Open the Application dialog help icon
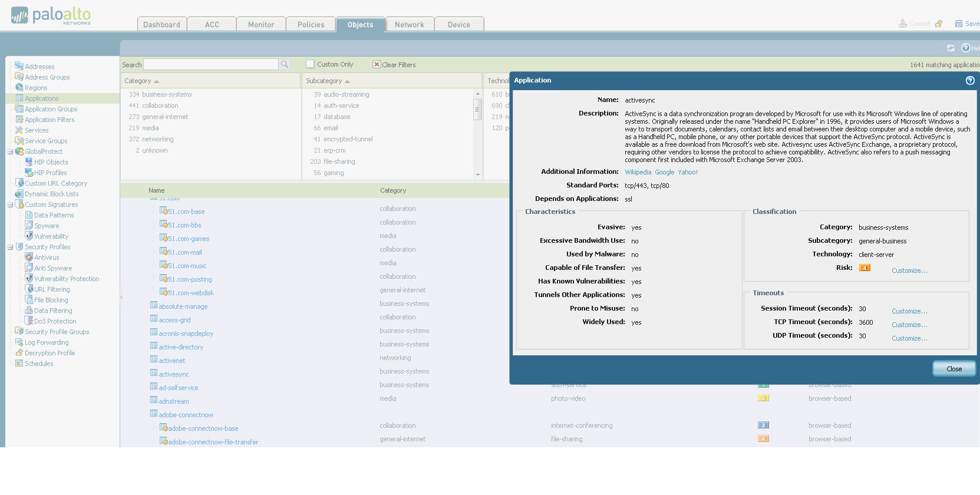Image resolution: width=980 pixels, height=495 pixels. tap(970, 80)
